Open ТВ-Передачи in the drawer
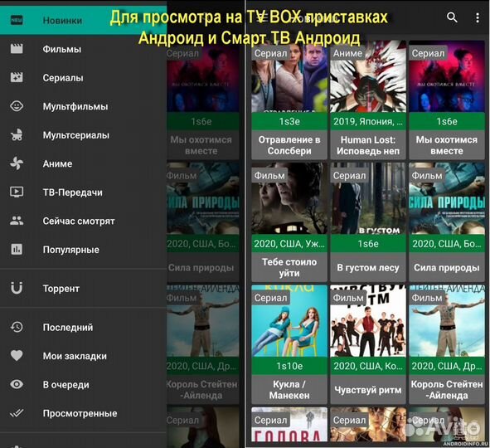The height and width of the screenshot is (448, 490). 83,192
